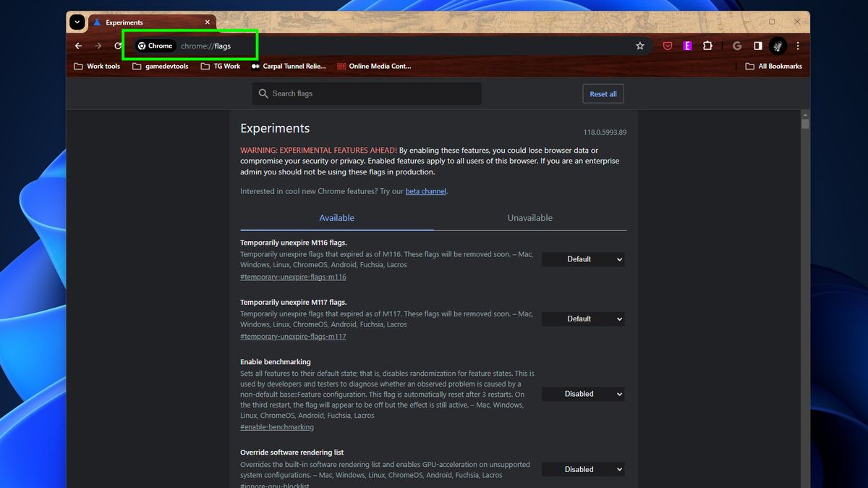Reload the page with the refresh icon
Image resolution: width=868 pixels, height=488 pixels.
coord(117,46)
